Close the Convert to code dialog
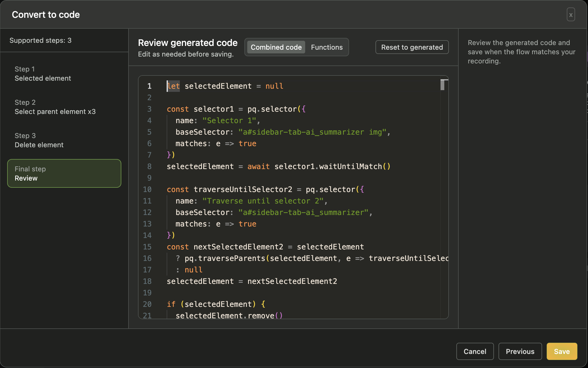Image resolution: width=588 pixels, height=368 pixels. (571, 15)
